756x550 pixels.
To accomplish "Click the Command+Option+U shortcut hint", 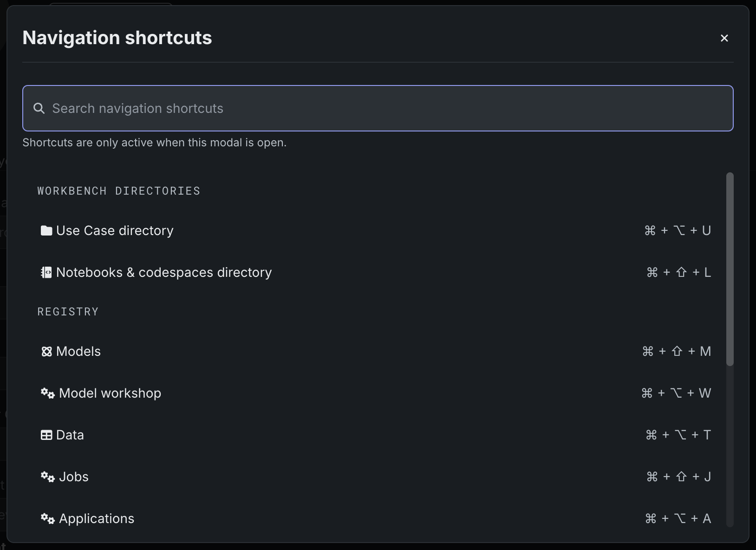I will coord(678,230).
